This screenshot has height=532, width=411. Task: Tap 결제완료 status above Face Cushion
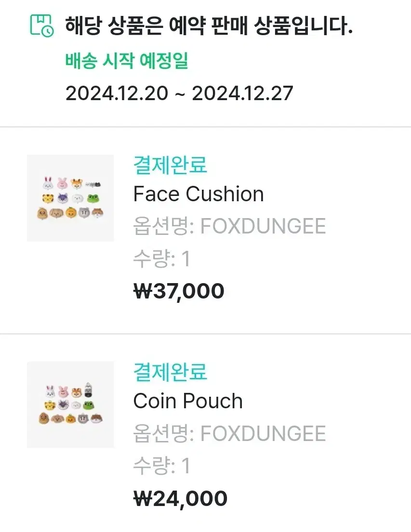[170, 165]
